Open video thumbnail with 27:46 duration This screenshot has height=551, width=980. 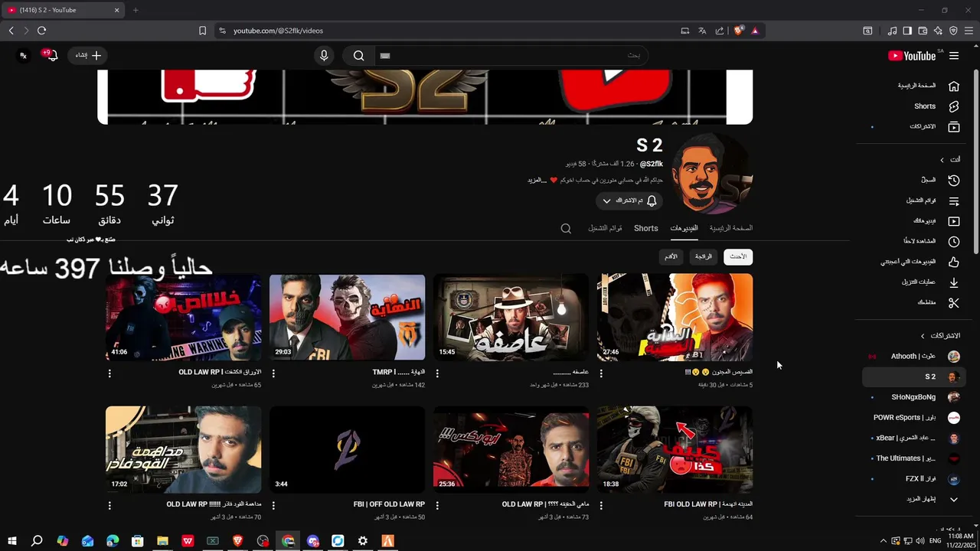pos(675,317)
